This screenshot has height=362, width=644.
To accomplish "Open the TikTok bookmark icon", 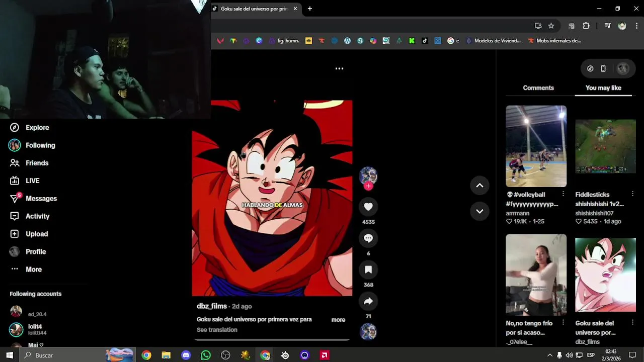I will (x=425, y=41).
